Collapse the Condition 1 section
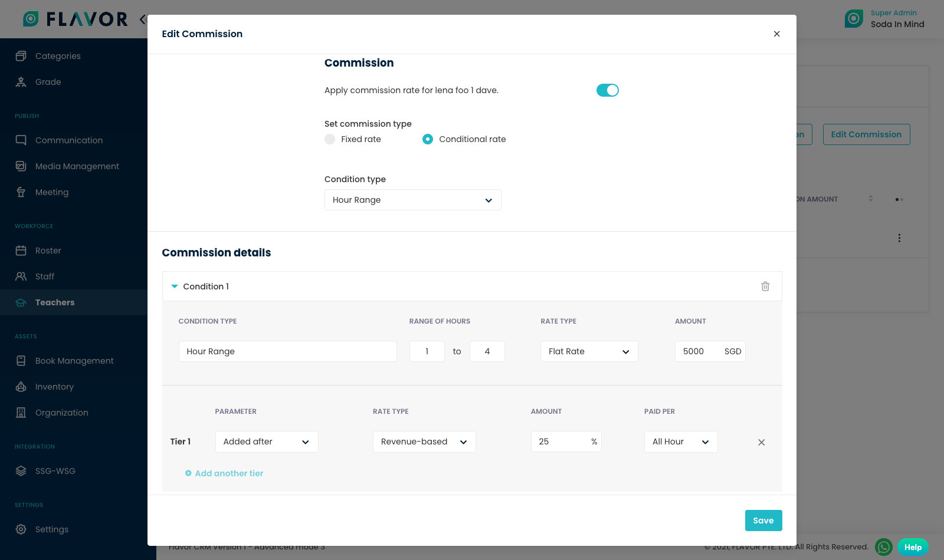The height and width of the screenshot is (560, 944). tap(175, 286)
